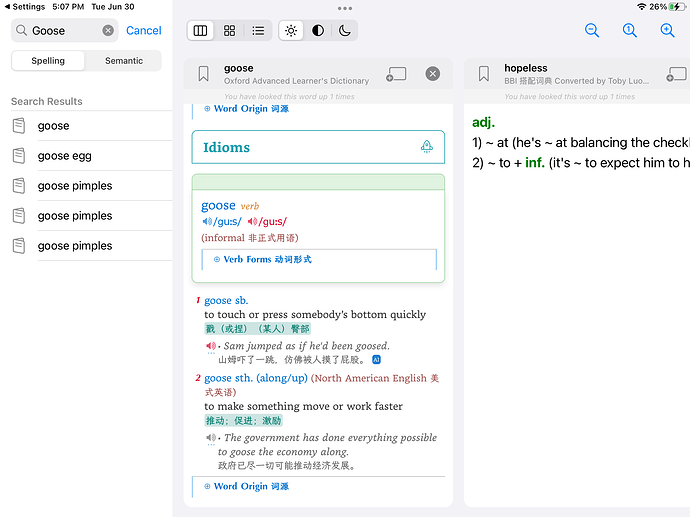Click document icon beside goose result
Viewport: 690px width, 517px height.
pos(19,126)
